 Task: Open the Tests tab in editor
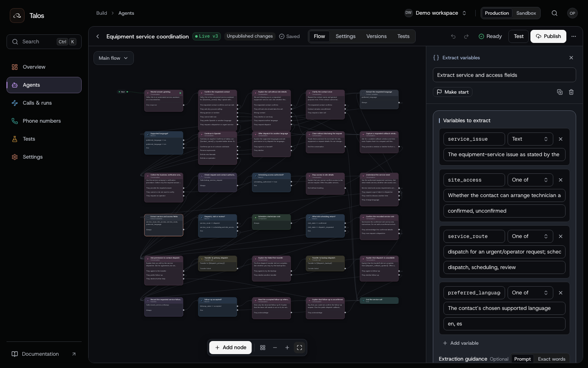coord(403,36)
